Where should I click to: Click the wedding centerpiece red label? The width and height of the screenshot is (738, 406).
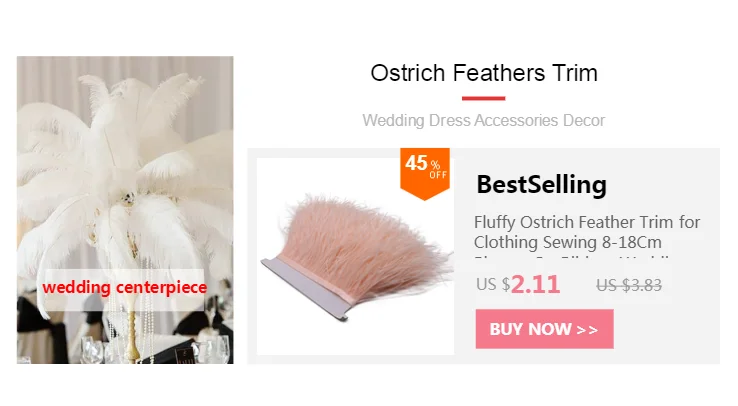pyautogui.click(x=125, y=287)
